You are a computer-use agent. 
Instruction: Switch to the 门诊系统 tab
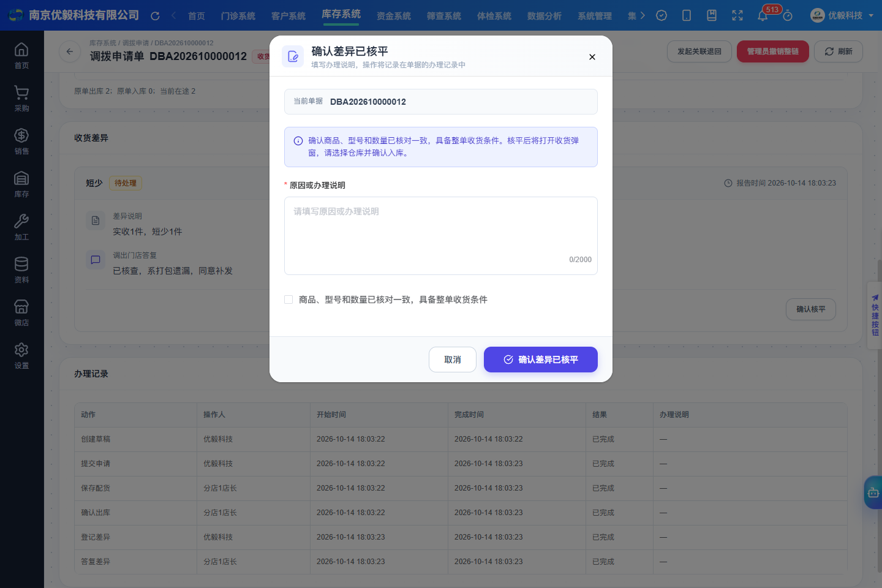click(238, 16)
